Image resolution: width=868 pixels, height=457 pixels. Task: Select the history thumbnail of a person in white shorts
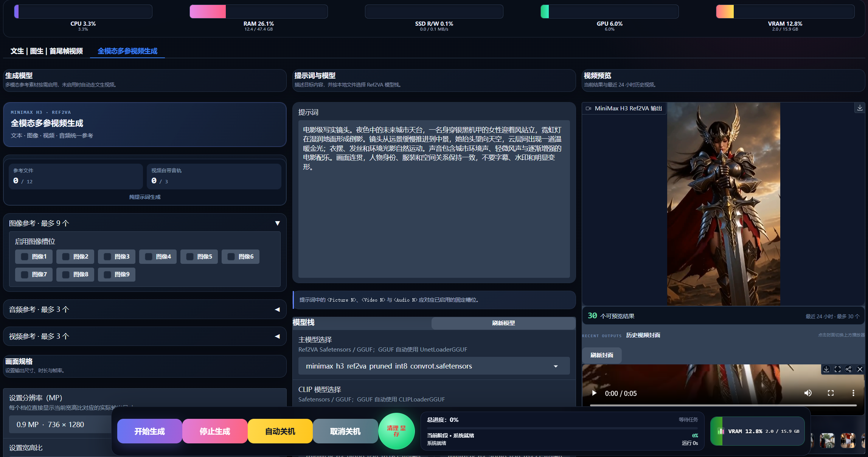(848, 441)
